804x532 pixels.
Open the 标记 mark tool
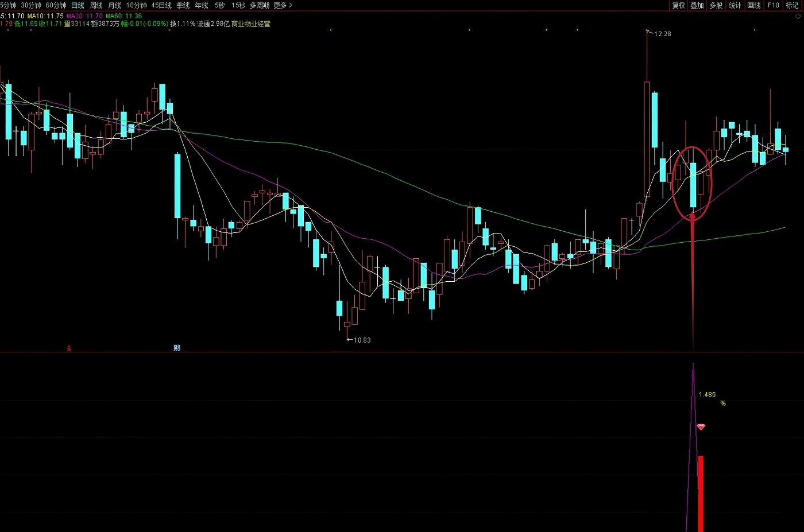792,5
